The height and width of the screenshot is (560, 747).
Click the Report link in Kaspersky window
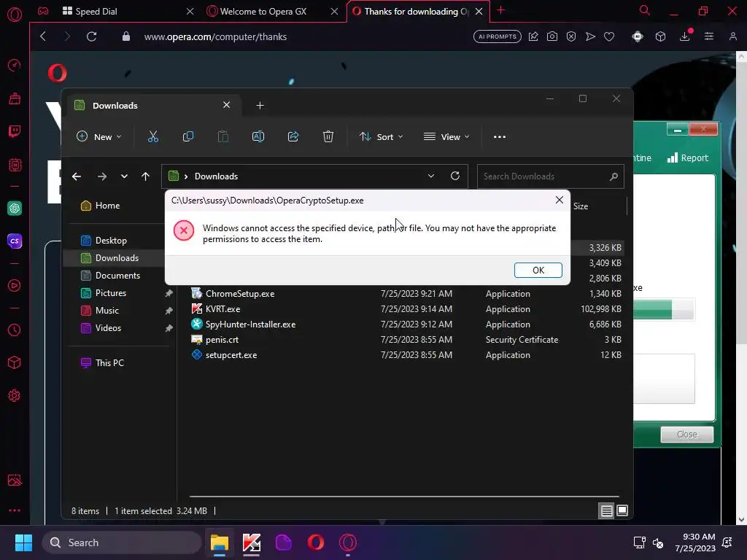click(688, 157)
